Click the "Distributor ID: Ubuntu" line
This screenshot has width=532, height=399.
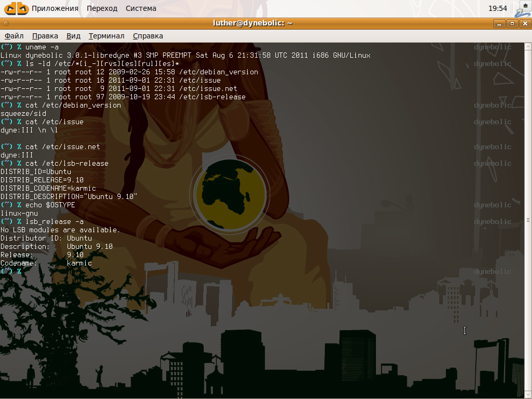pyautogui.click(x=46, y=238)
